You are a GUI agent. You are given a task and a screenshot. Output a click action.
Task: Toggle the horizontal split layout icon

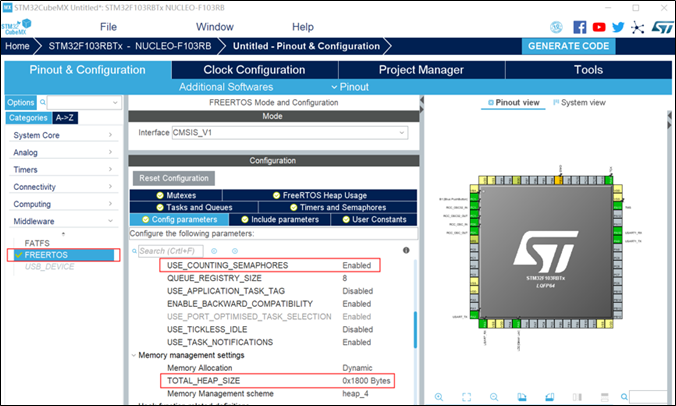(604, 397)
